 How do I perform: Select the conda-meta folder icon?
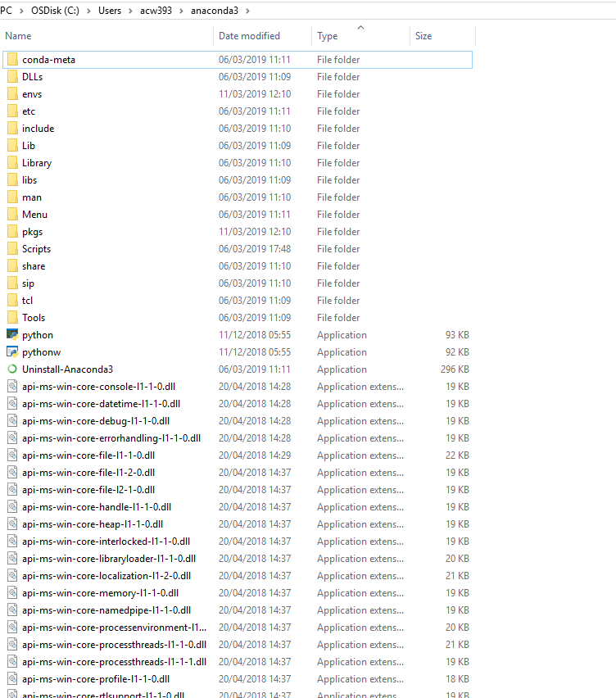[12, 60]
